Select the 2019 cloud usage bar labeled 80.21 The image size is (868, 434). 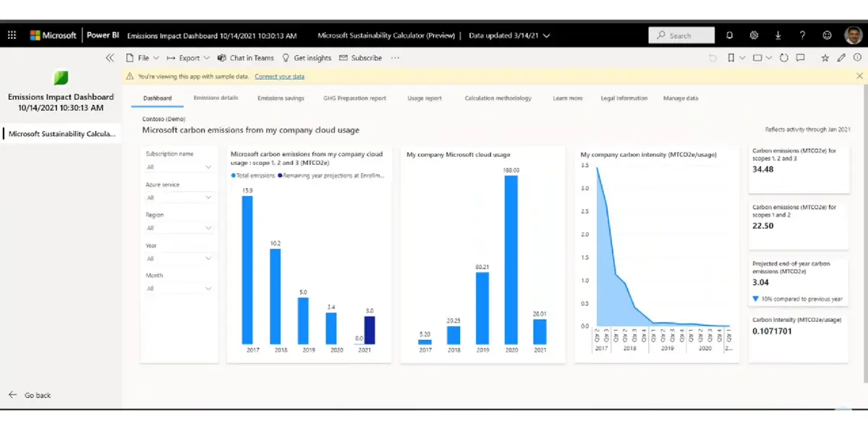tap(482, 308)
